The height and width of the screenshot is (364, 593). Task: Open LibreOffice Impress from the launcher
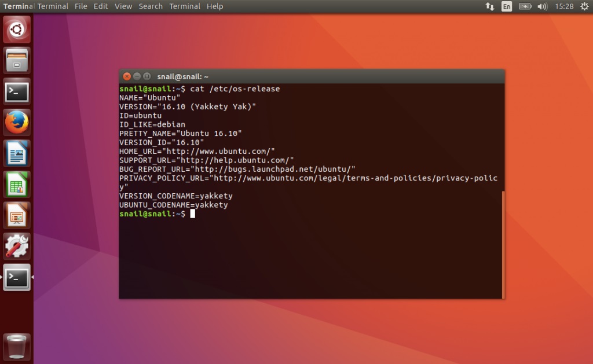point(17,215)
